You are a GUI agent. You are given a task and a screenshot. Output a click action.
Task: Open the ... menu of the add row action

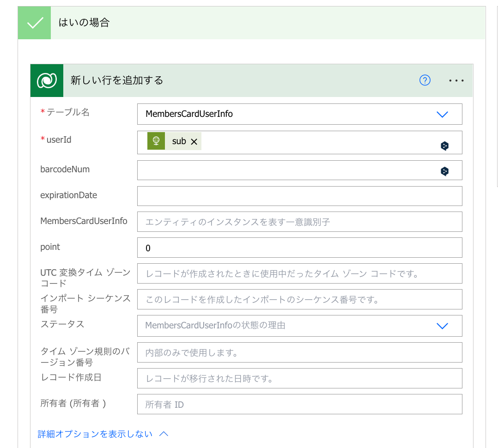pos(456,80)
